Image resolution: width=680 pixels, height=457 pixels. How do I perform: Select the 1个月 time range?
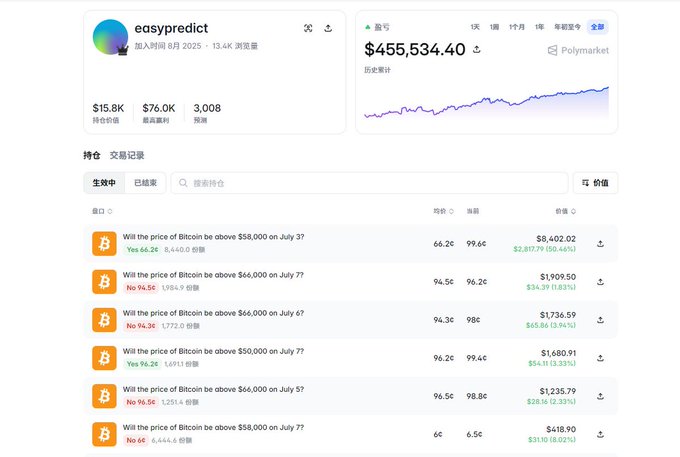517,27
